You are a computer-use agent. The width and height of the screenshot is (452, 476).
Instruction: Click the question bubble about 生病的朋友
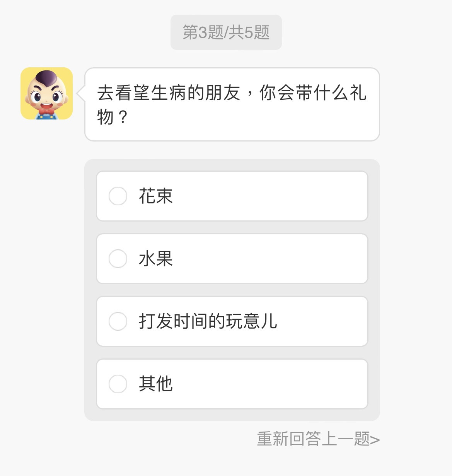[x=232, y=104]
